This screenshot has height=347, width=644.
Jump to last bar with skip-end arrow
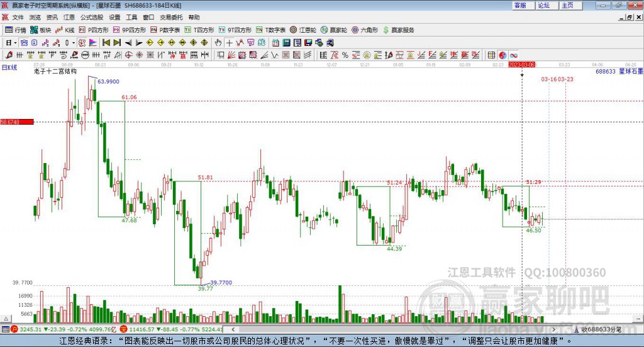point(117,43)
